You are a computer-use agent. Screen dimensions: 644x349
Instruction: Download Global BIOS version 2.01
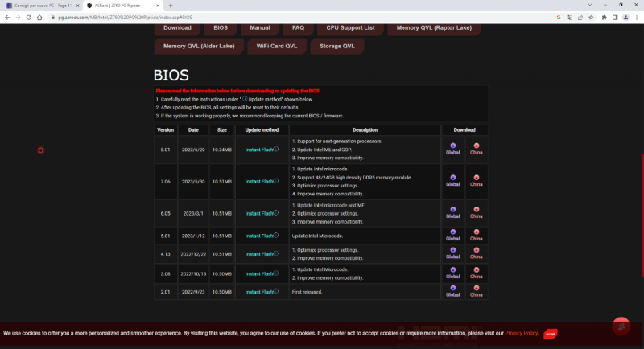pyautogui.click(x=452, y=291)
